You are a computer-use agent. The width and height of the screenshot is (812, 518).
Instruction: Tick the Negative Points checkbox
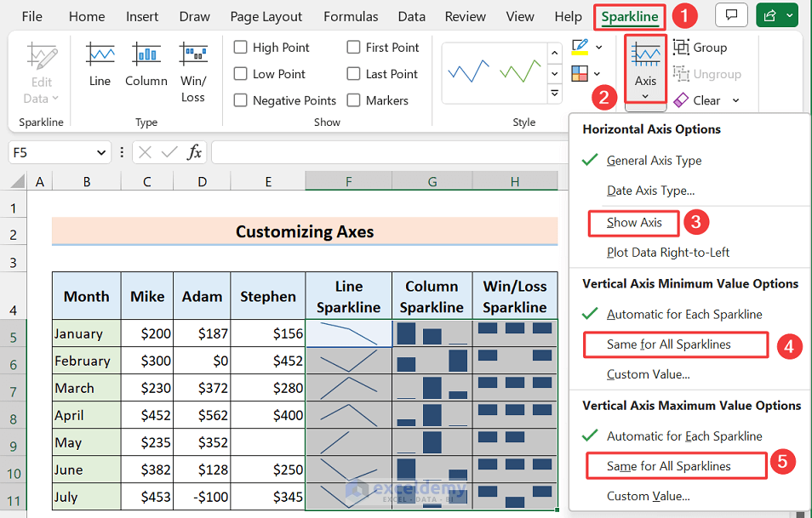click(241, 100)
